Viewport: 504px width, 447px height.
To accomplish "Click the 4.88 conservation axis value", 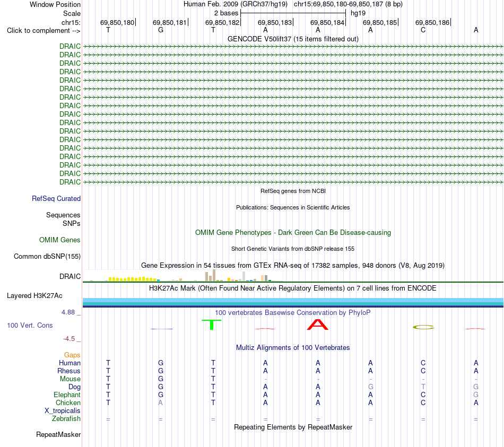I will pyautogui.click(x=68, y=312).
